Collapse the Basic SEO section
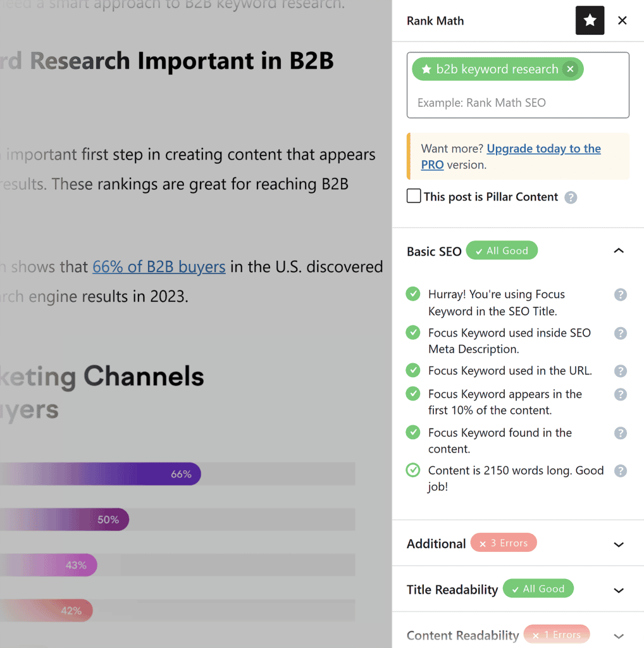The width and height of the screenshot is (644, 648). tap(619, 251)
